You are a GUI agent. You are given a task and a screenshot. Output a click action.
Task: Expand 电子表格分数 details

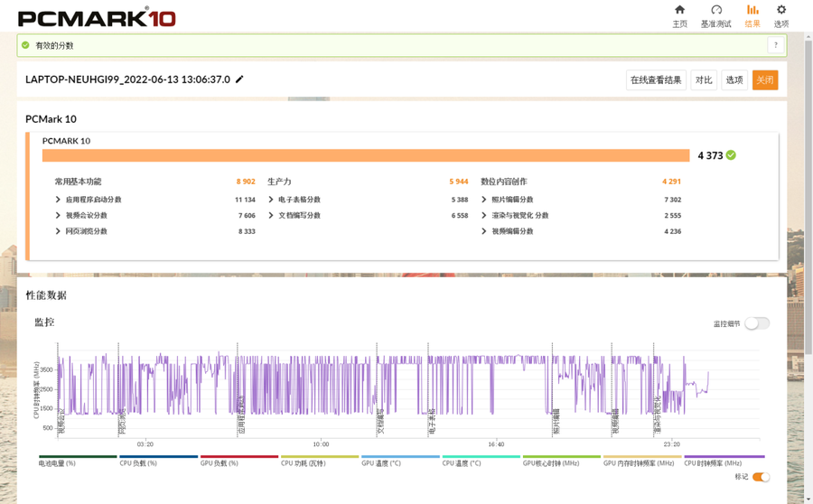tap(271, 200)
